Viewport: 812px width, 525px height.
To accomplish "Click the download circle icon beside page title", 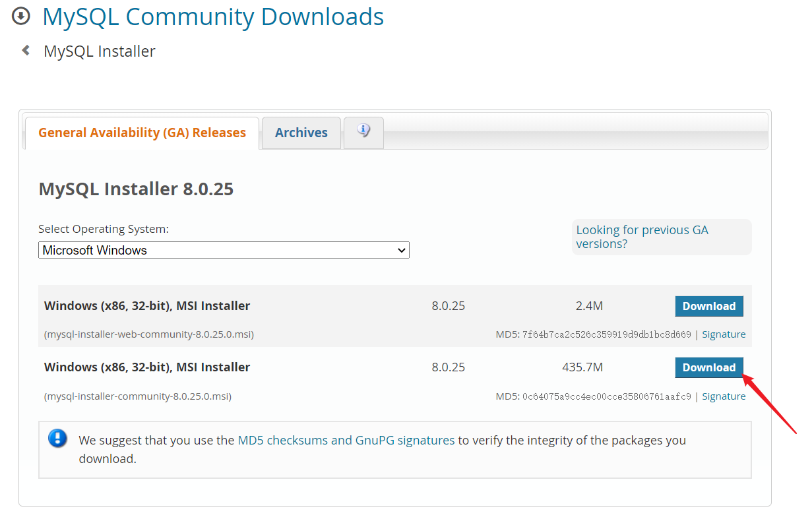I will (x=21, y=15).
